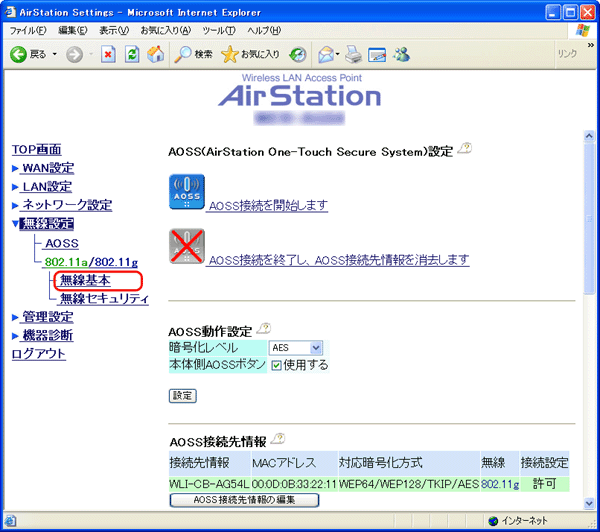Click the WEP64/WEP128/TKIP/AES cell
Screen dimensions: 600x532
[409, 484]
